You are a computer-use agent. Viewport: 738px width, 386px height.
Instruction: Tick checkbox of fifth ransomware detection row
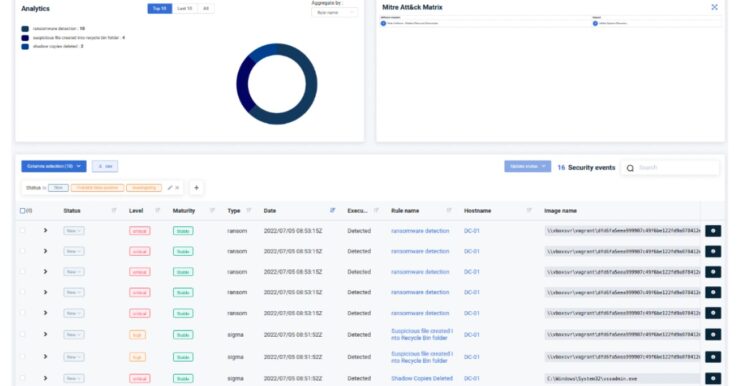(22, 313)
